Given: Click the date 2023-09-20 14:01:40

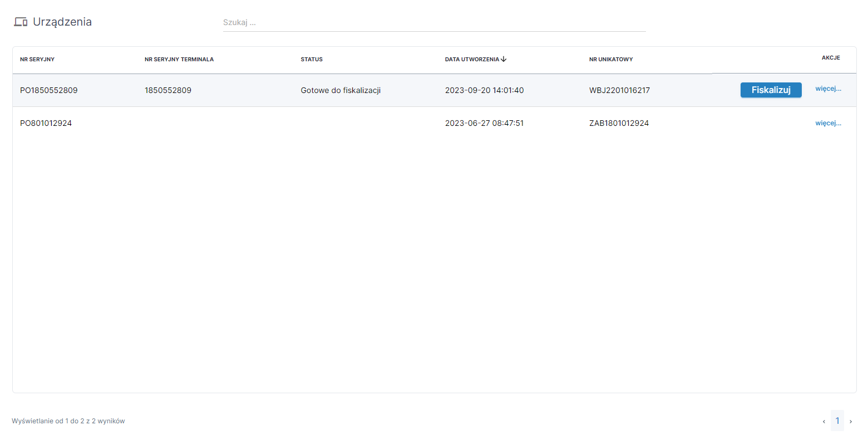Looking at the screenshot, I should [x=484, y=90].
